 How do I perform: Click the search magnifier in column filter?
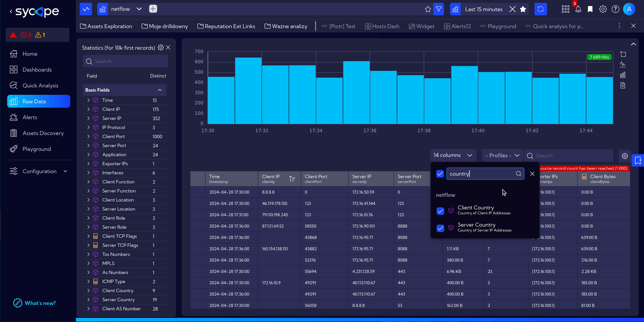tap(518, 174)
